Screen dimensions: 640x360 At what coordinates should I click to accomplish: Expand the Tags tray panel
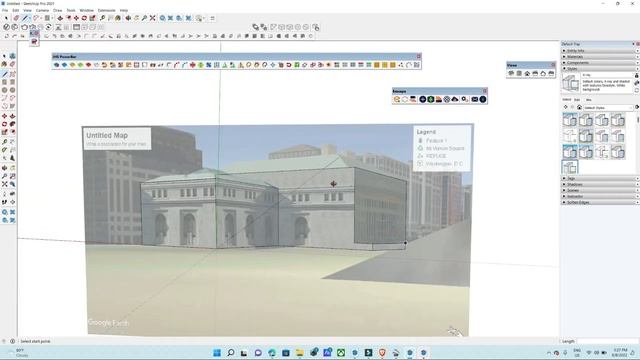pos(600,178)
